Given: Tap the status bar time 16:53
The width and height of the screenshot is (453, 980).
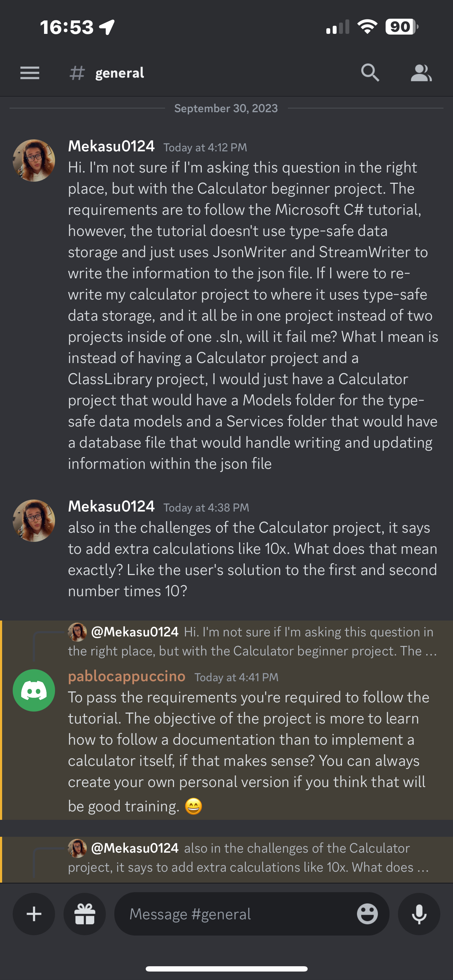Looking at the screenshot, I should [67, 27].
